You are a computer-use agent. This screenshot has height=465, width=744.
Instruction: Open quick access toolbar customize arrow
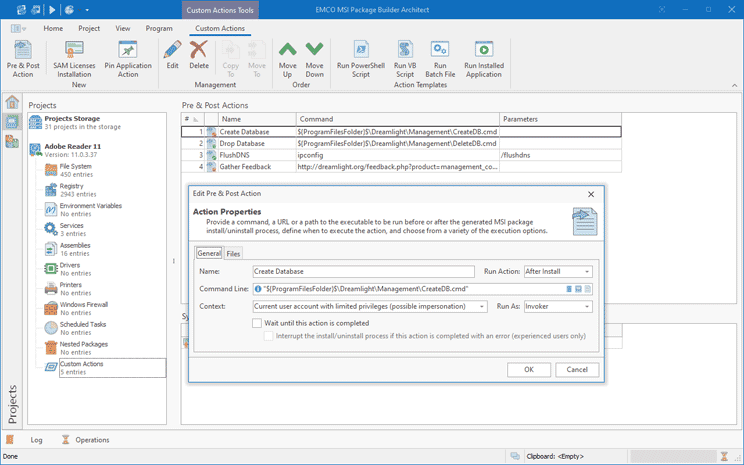click(87, 10)
